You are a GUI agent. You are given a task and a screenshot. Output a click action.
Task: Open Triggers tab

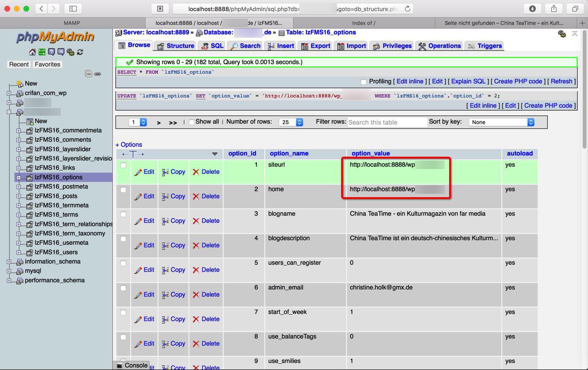(484, 46)
